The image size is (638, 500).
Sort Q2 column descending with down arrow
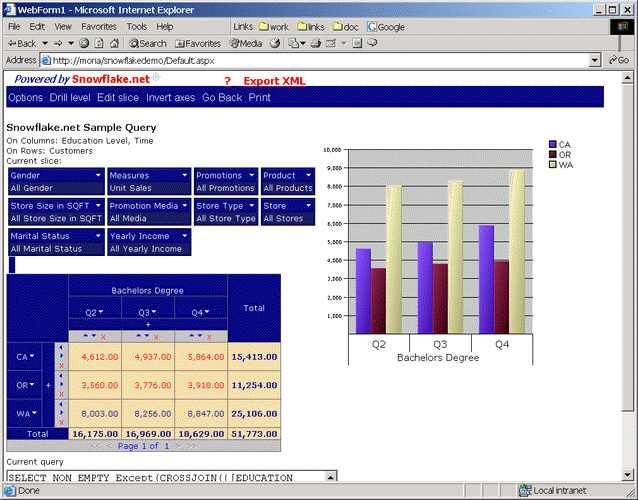click(94, 336)
